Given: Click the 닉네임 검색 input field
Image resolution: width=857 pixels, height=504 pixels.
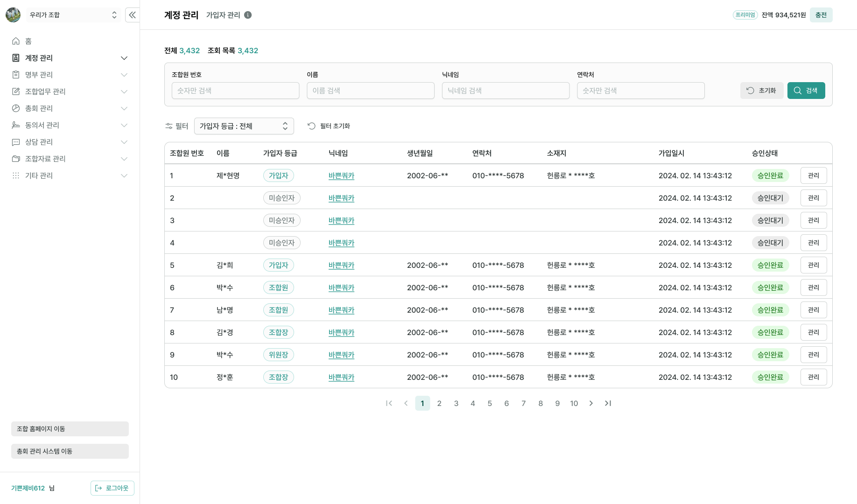Looking at the screenshot, I should tap(506, 91).
